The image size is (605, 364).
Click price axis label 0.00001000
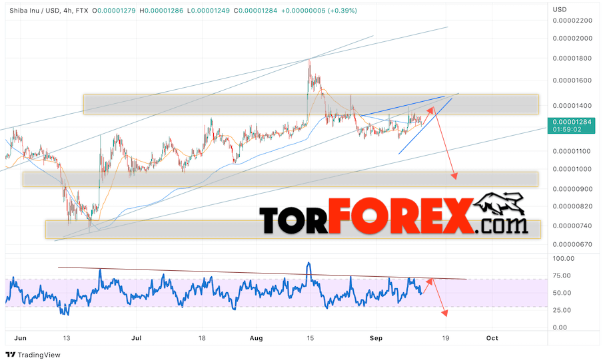click(572, 169)
